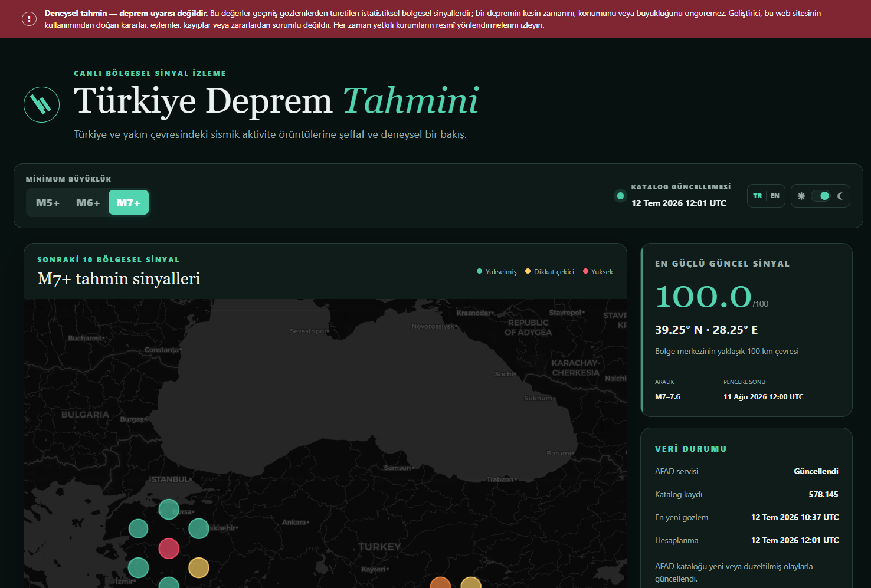
Task: Click the Ankara label on the map
Action: click(x=294, y=522)
